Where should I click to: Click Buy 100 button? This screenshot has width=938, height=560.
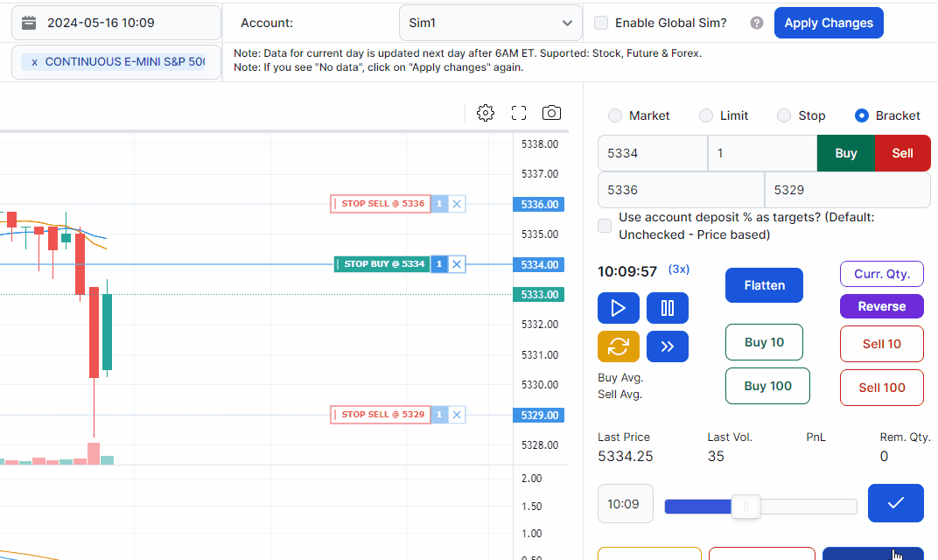coord(767,387)
